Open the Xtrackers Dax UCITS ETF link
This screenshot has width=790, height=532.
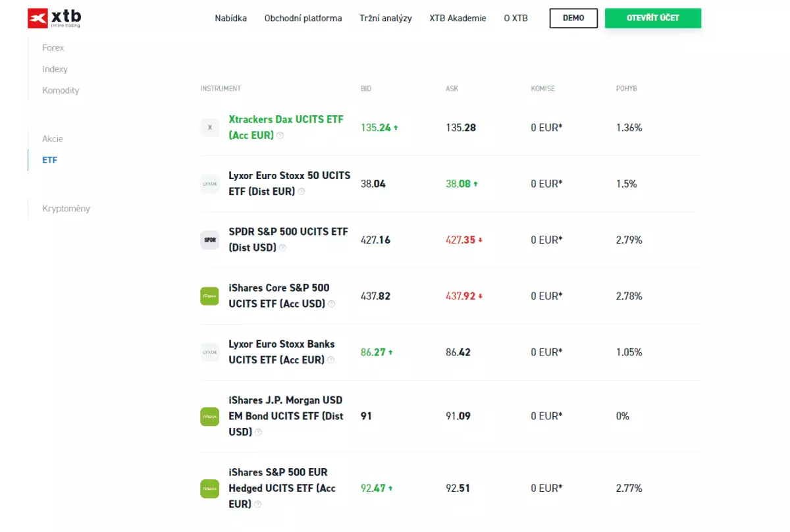[x=286, y=128]
